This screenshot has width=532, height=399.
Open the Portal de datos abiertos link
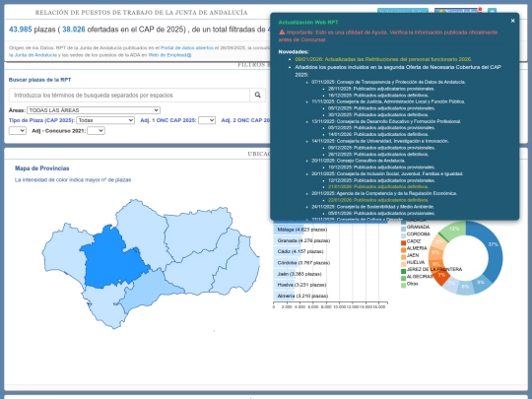[187, 48]
